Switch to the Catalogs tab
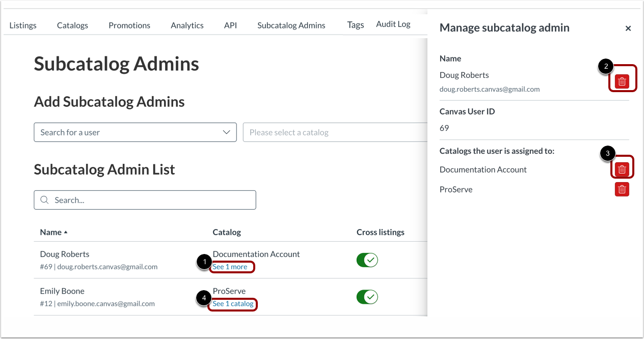 72,24
